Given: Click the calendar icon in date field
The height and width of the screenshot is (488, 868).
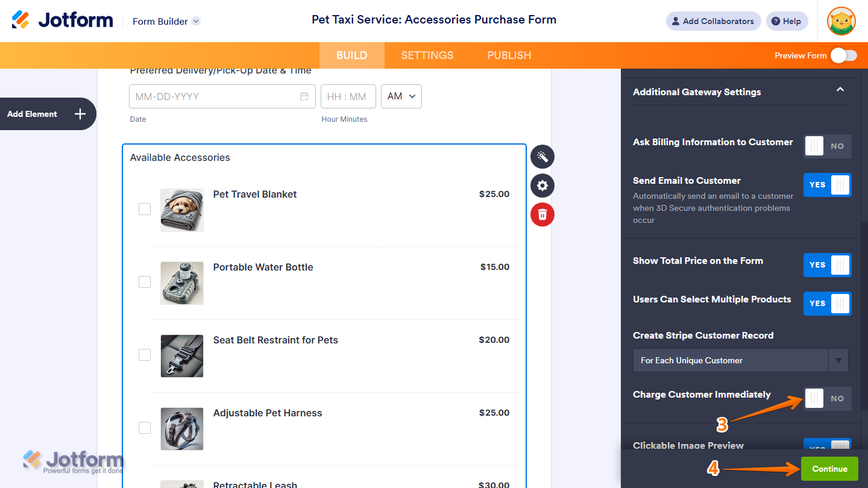Looking at the screenshot, I should point(304,96).
